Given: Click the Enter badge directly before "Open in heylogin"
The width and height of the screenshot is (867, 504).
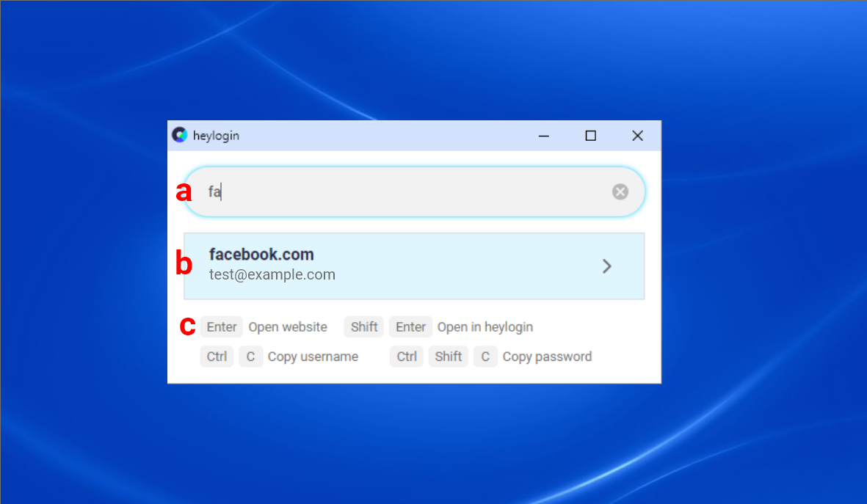Looking at the screenshot, I should [x=410, y=327].
